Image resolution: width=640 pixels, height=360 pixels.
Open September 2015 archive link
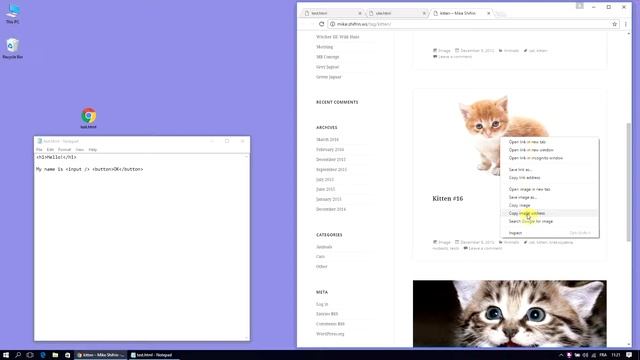point(332,170)
